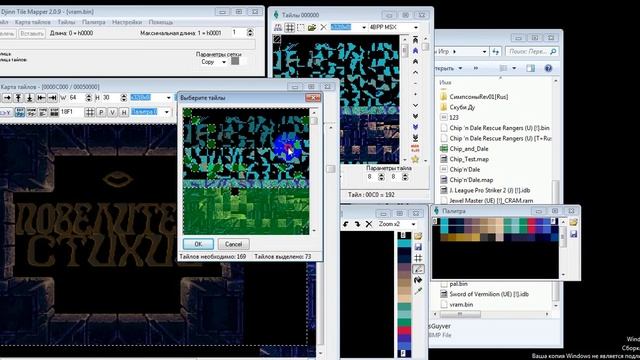Click move-to-left-edge arrow in tile map toolbar
Screen dimensions: 640x360
pos(41,98)
